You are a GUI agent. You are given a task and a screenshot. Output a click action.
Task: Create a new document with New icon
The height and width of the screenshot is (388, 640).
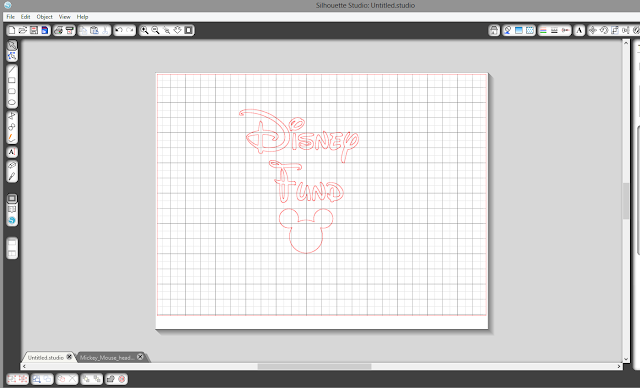tap(11, 30)
